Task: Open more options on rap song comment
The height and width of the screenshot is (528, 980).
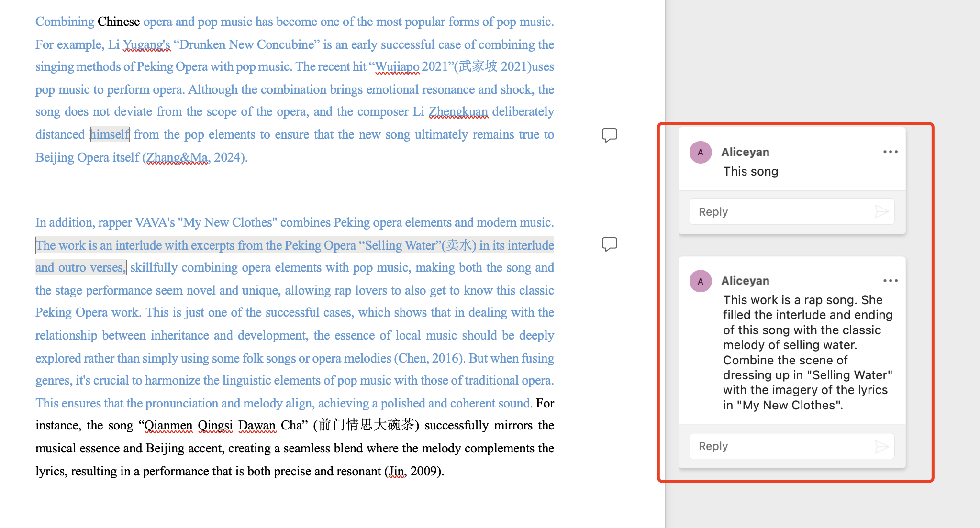Action: coord(890,281)
